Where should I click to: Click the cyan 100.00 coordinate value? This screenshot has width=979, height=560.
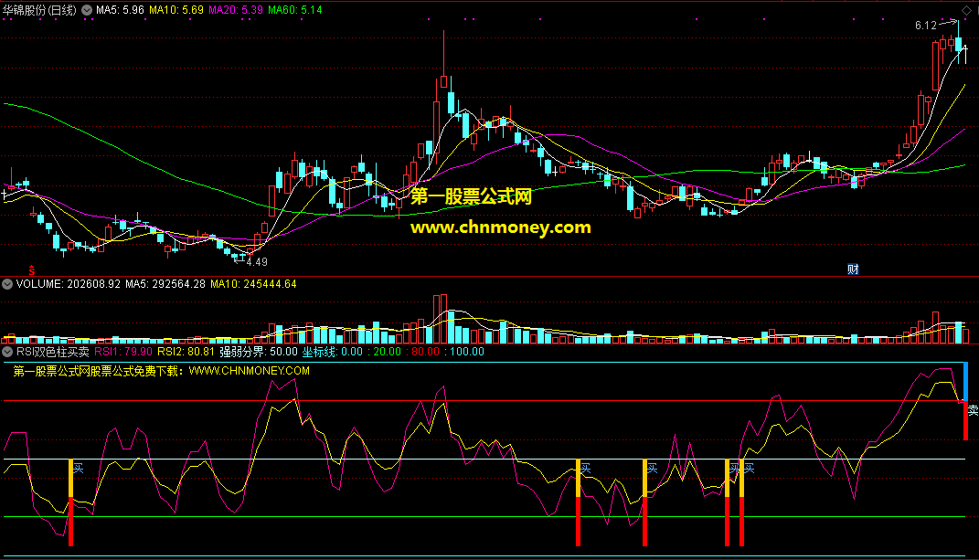point(466,352)
